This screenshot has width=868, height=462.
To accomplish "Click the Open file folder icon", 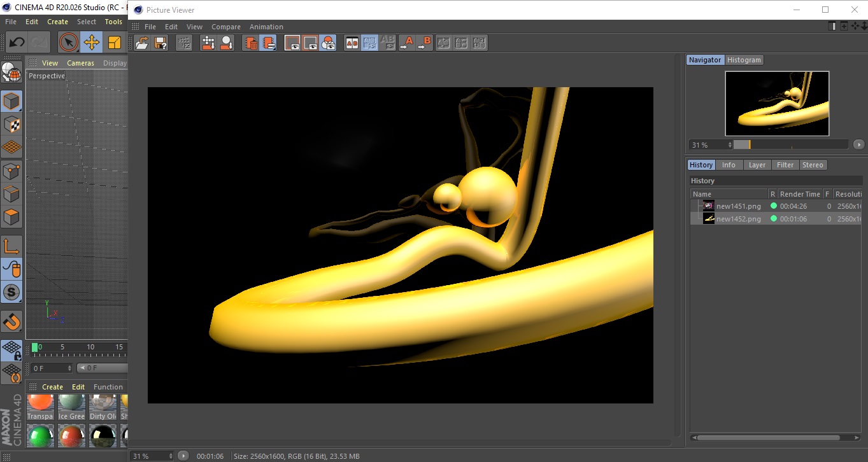I will [143, 43].
